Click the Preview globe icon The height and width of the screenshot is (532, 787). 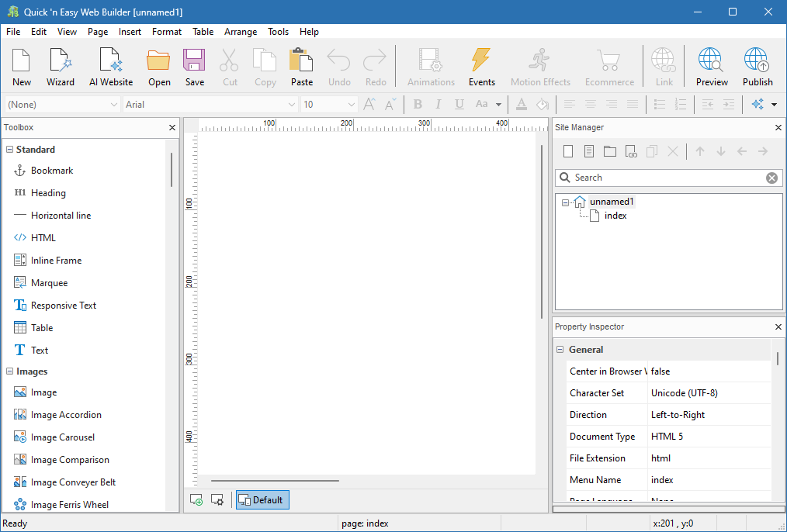pos(712,67)
